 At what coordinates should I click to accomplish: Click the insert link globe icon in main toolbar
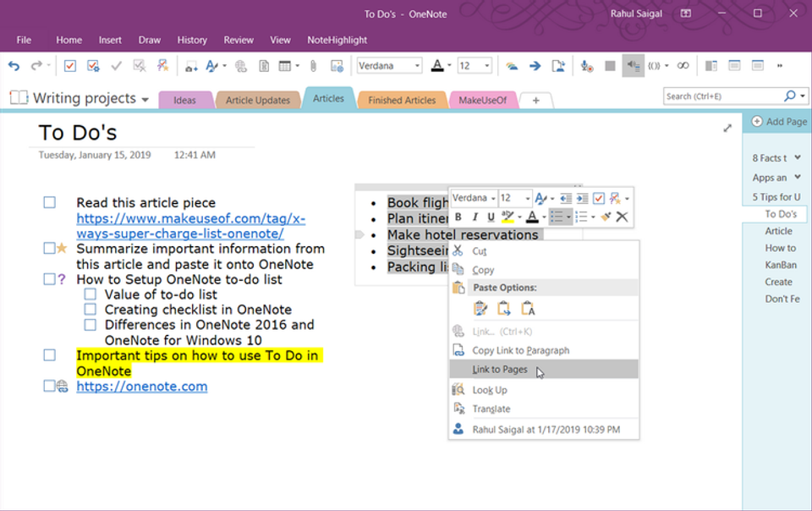pyautogui.click(x=241, y=66)
